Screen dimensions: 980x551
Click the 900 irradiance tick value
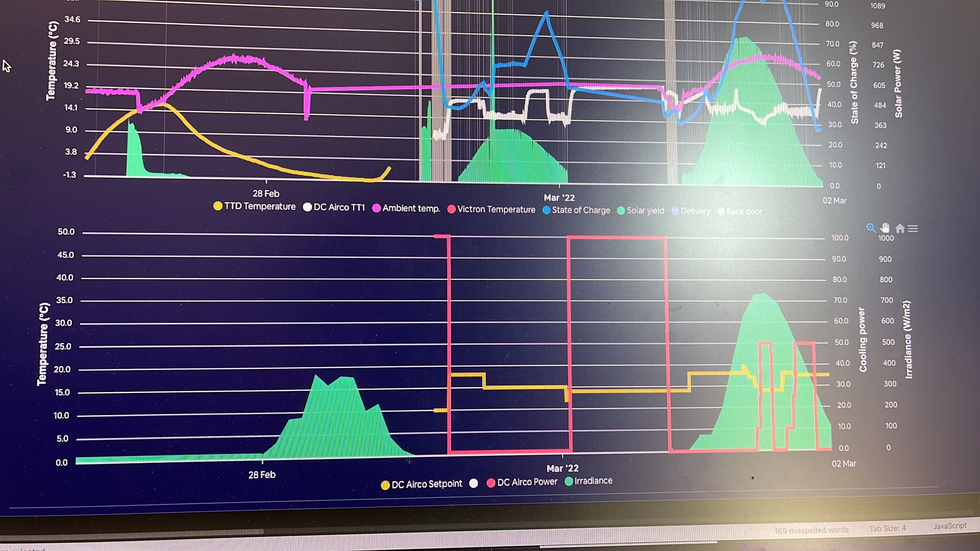tap(885, 259)
